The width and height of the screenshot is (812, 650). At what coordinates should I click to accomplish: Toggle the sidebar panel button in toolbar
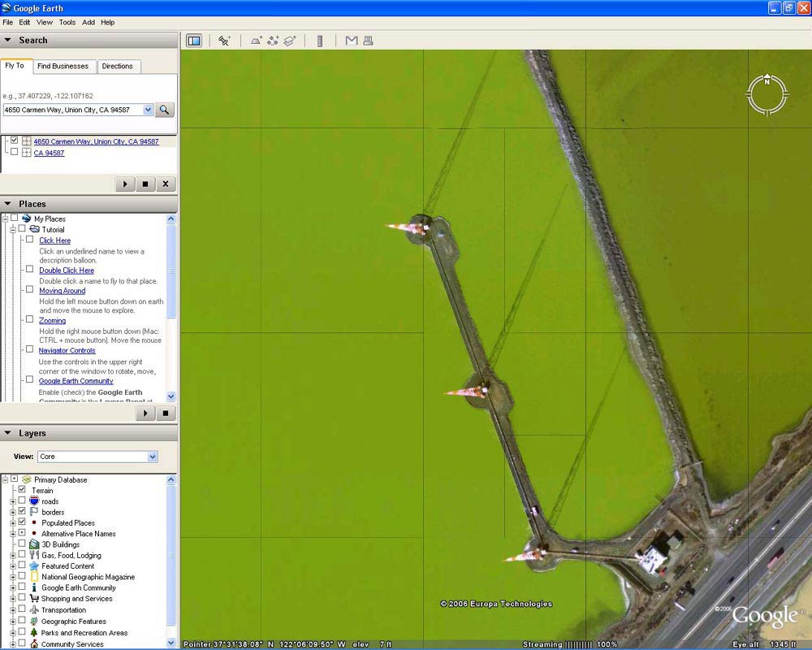pyautogui.click(x=194, y=41)
